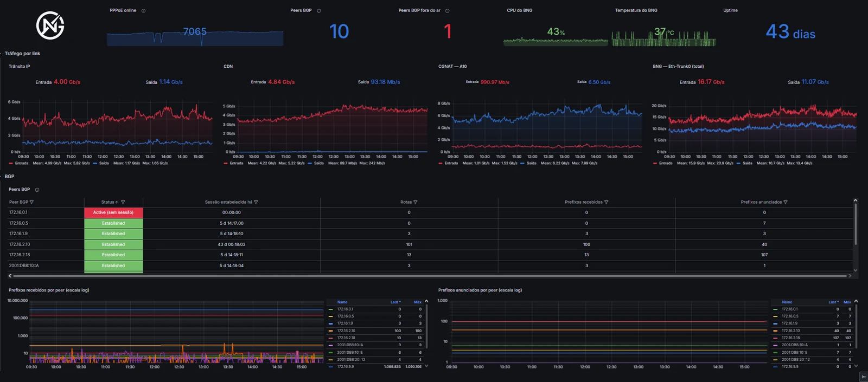The width and height of the screenshot is (868, 382).
Task: Open the filter icon on Prefixos anunciados column
Action: pos(786,202)
